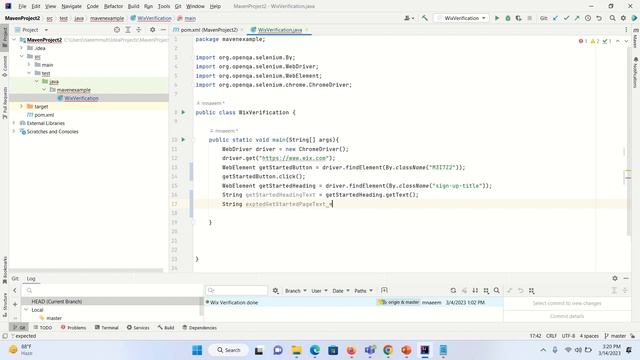
Task: Refresh the Git log
Action: pos(453,291)
